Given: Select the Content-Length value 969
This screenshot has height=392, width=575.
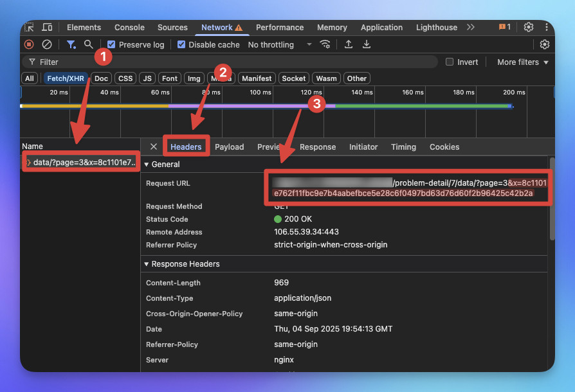Looking at the screenshot, I should click(x=281, y=283).
